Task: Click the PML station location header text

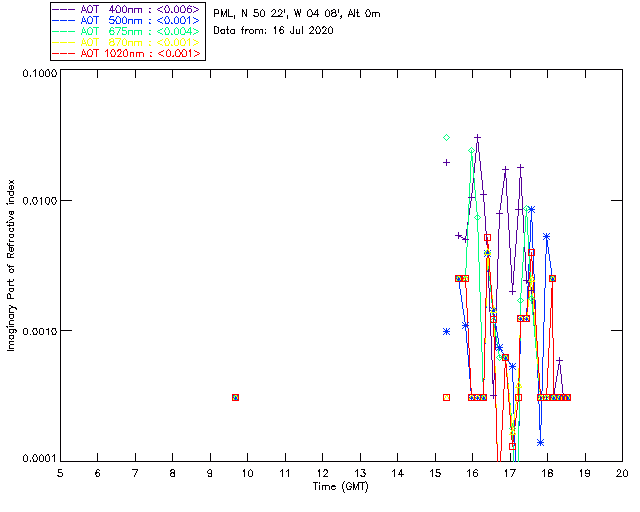Action: pyautogui.click(x=297, y=14)
